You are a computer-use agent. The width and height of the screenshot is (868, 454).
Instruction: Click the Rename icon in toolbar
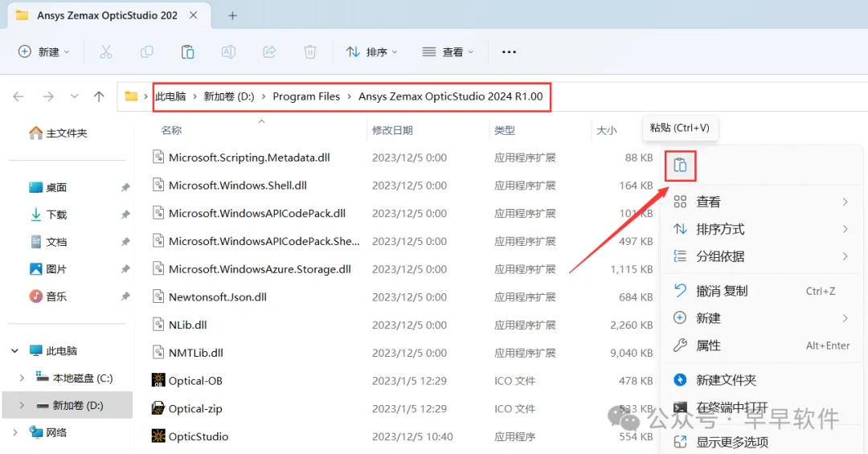pyautogui.click(x=228, y=52)
